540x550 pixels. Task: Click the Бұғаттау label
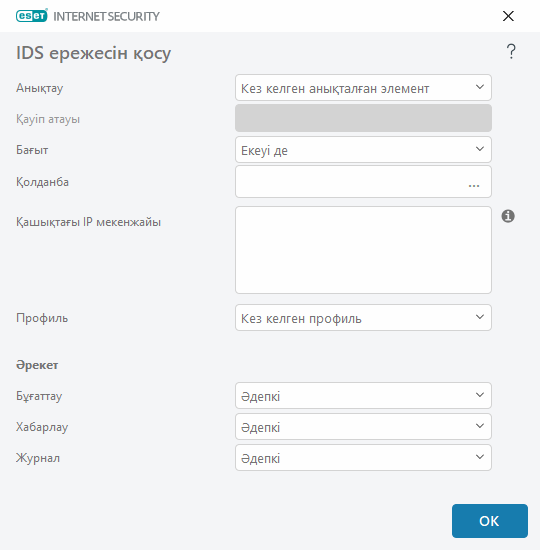click(39, 396)
